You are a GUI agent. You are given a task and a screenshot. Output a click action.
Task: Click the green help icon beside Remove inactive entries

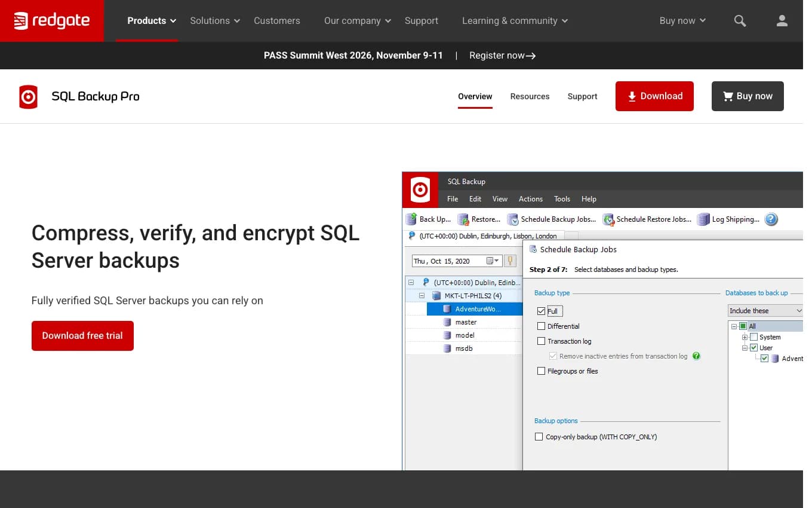coord(696,356)
